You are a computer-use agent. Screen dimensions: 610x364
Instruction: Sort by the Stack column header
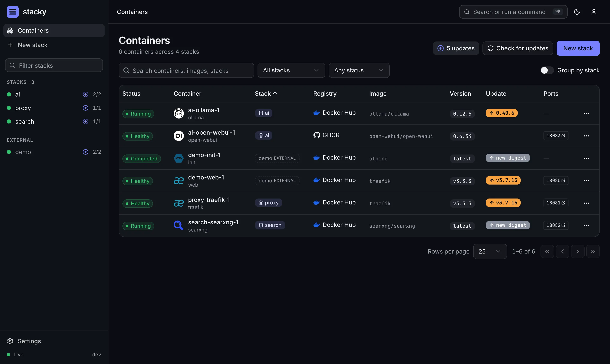tap(266, 94)
